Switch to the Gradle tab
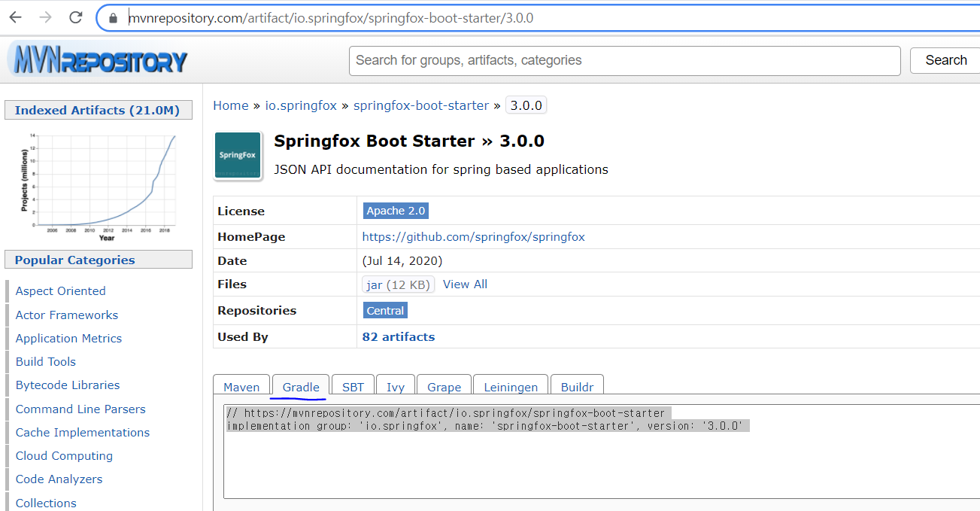Screen dimensions: 980x511 (301, 386)
